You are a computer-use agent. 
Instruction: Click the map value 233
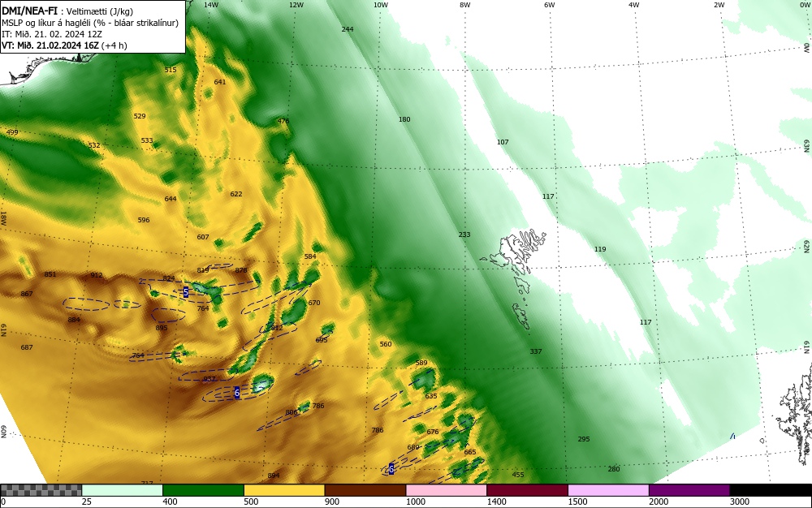click(464, 235)
